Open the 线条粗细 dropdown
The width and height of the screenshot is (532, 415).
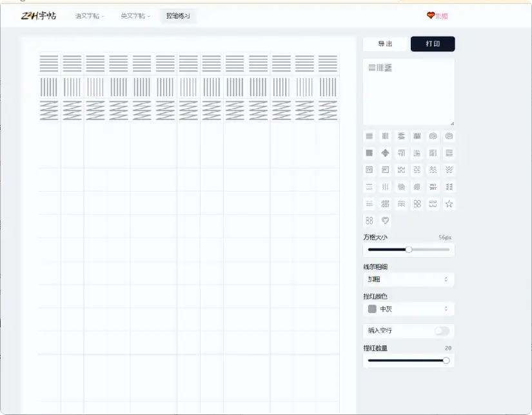[408, 279]
